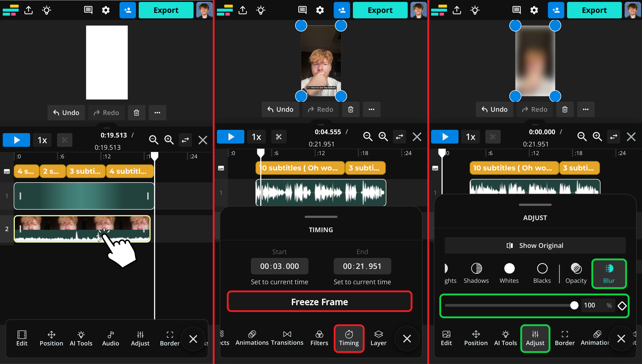Select the Edit tab in the toolbar
Image resolution: width=642 pixels, height=364 pixels.
pyautogui.click(x=22, y=338)
